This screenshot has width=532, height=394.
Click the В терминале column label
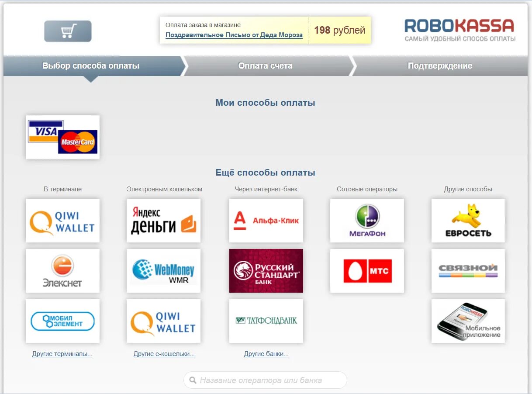point(62,189)
